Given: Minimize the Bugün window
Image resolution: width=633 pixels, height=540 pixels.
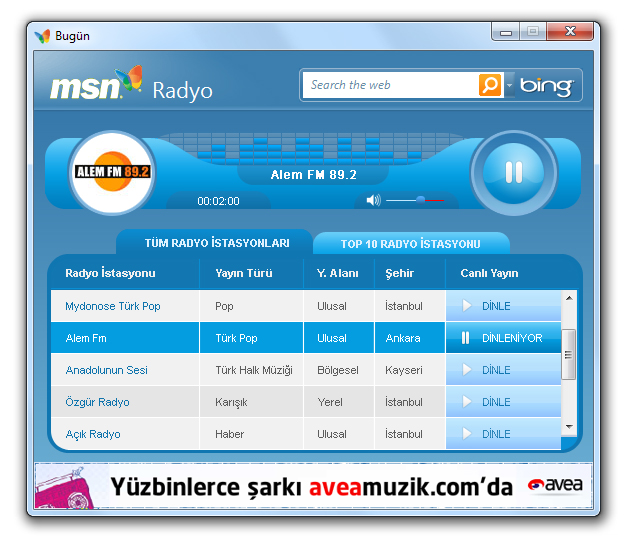Looking at the screenshot, I should coord(506,32).
